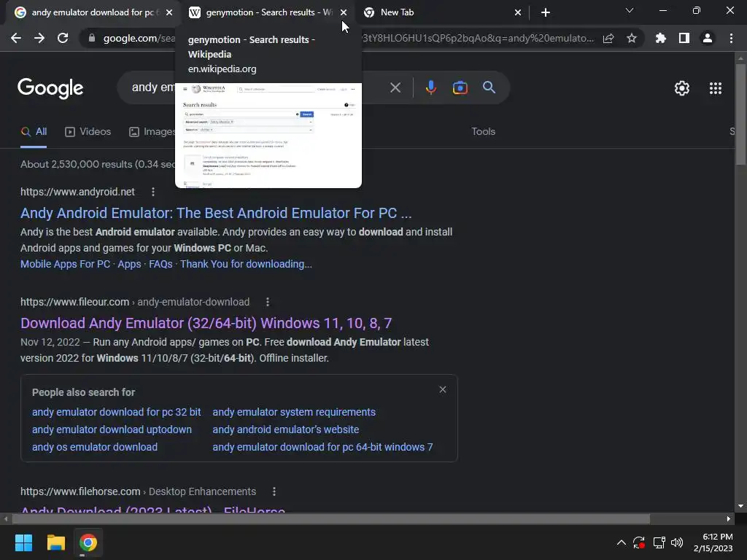Open more options for filehorse.com result
Screen dimensions: 747x560
click(x=274, y=491)
